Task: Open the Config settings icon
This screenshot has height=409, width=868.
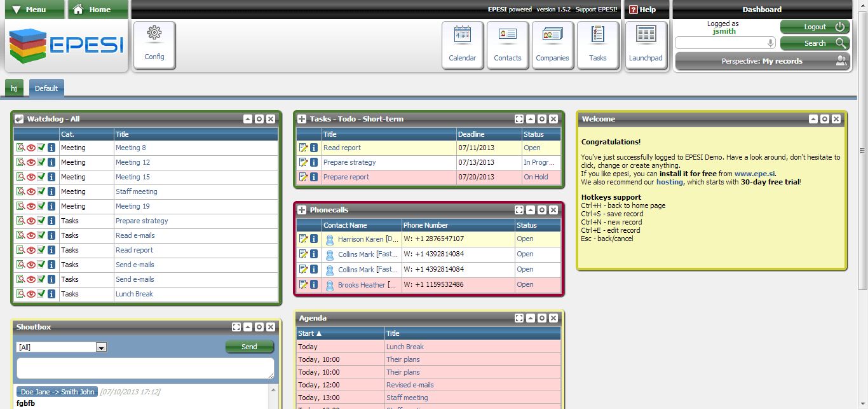Action: [154, 45]
